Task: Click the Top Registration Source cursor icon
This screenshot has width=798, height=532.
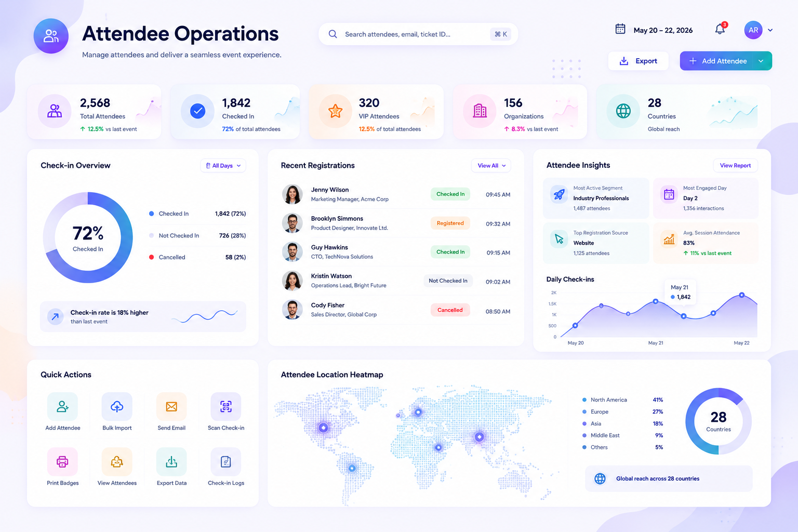Action: click(559, 239)
